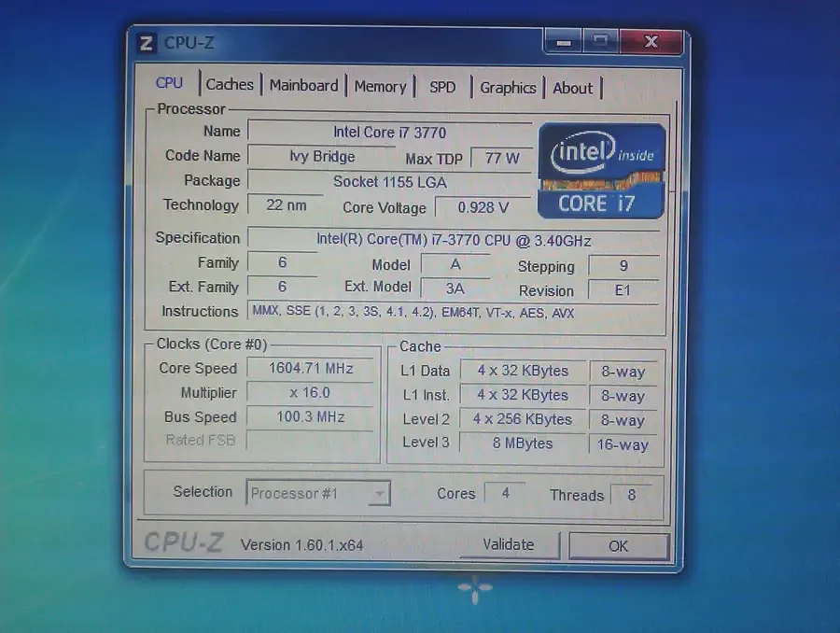Click the Instructions field listing MMX, SSE
Screen dimensions: 840x633
click(454, 312)
